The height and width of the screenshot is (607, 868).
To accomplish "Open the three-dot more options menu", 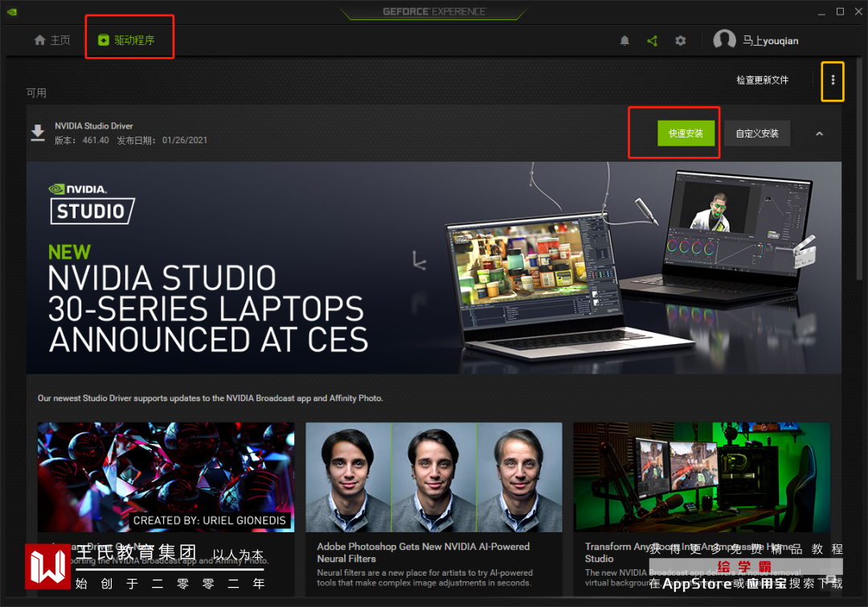I will point(833,80).
